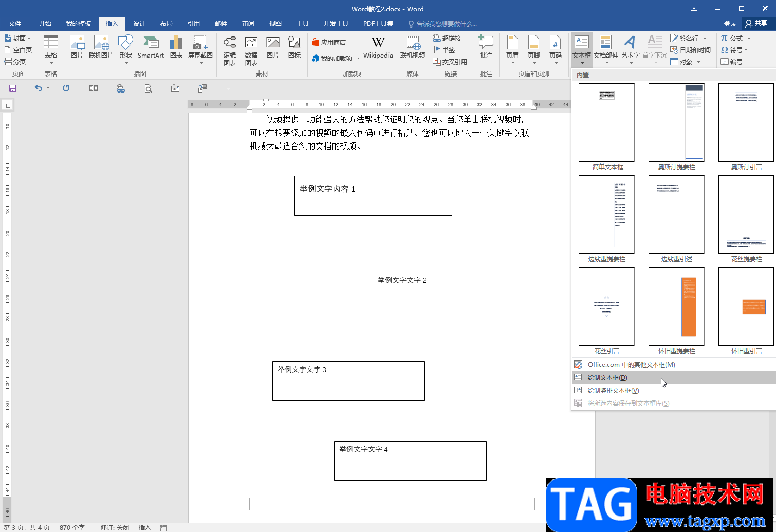The height and width of the screenshot is (532, 776).
Task: Click the ruler tab selector L button
Action: click(x=7, y=106)
